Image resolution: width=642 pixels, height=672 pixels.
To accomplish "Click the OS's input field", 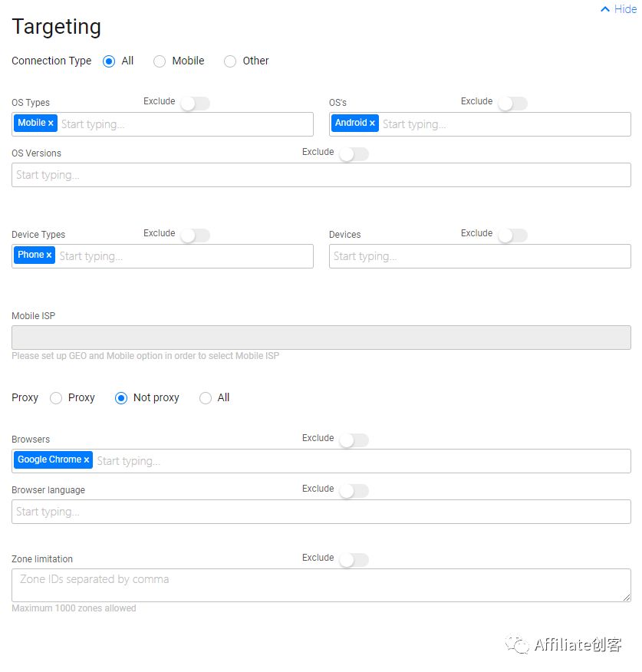I will tap(480, 124).
